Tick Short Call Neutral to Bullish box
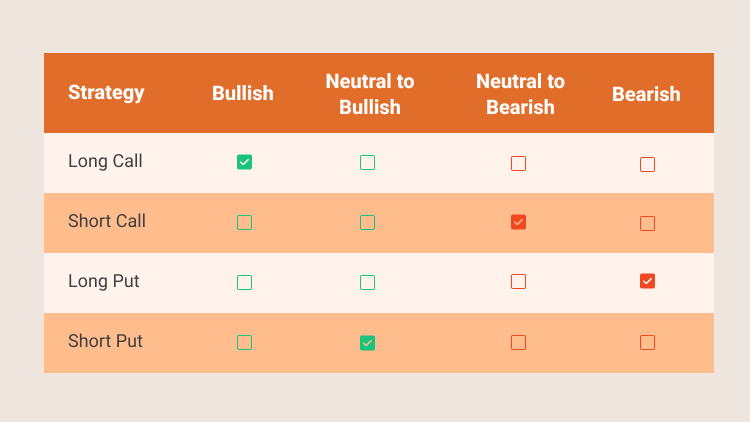The width and height of the screenshot is (750, 422). pos(367,222)
